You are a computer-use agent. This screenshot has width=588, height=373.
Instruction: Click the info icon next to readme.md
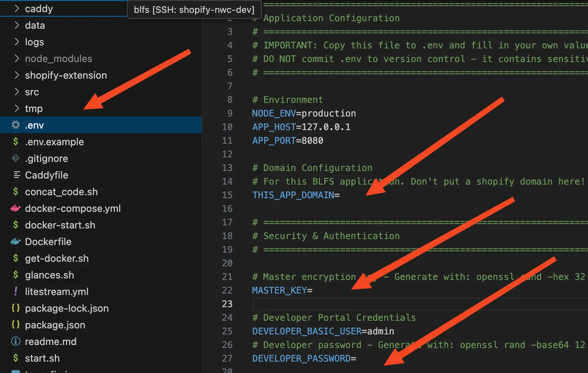pyautogui.click(x=15, y=341)
